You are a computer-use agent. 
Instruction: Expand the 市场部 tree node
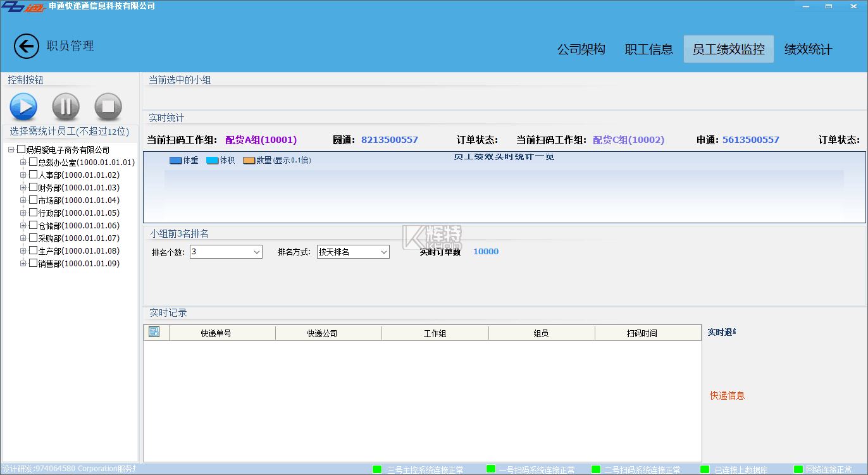pos(23,200)
